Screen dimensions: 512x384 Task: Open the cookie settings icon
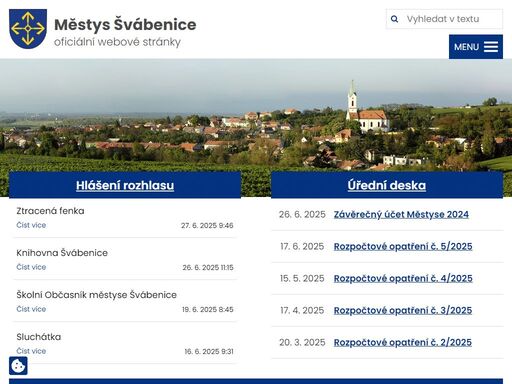click(18, 366)
